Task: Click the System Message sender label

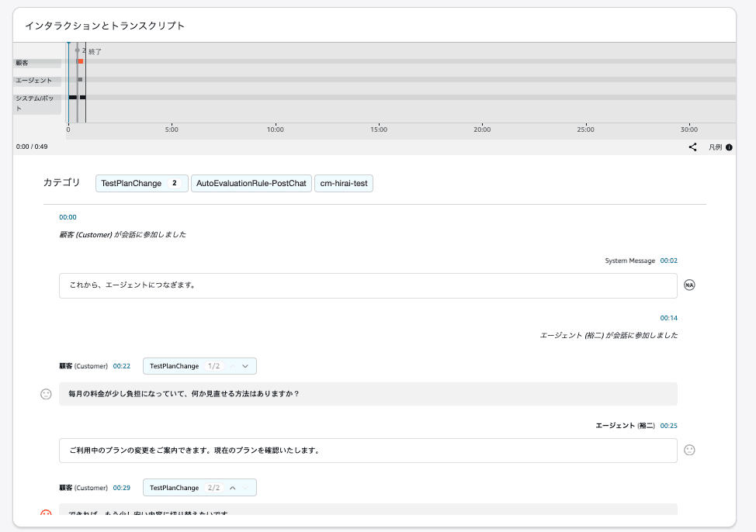Action: 629,261
